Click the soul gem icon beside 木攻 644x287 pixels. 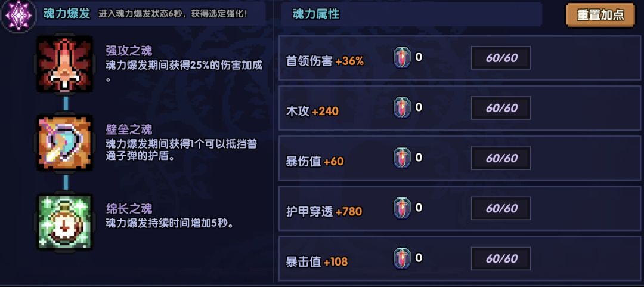pyautogui.click(x=402, y=108)
